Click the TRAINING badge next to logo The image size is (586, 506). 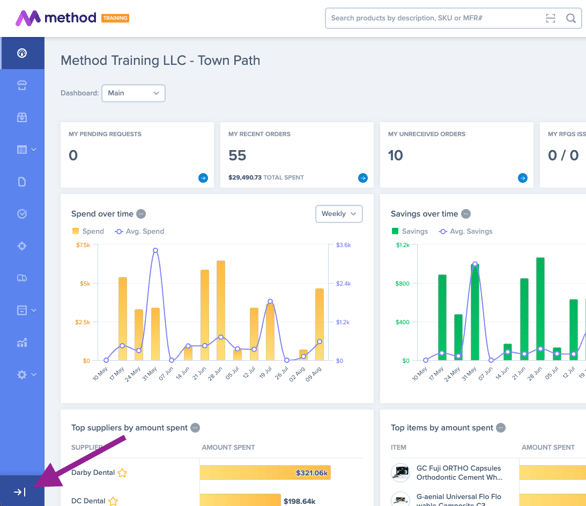coord(115,18)
